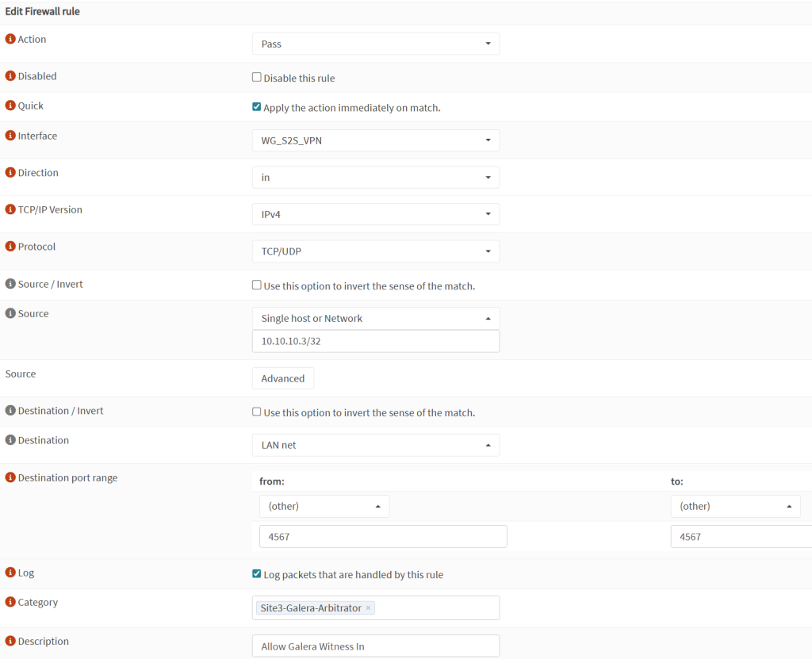Remove the Site3-Galera-Arbitrator category tag
The height and width of the screenshot is (659, 812).
367,607
